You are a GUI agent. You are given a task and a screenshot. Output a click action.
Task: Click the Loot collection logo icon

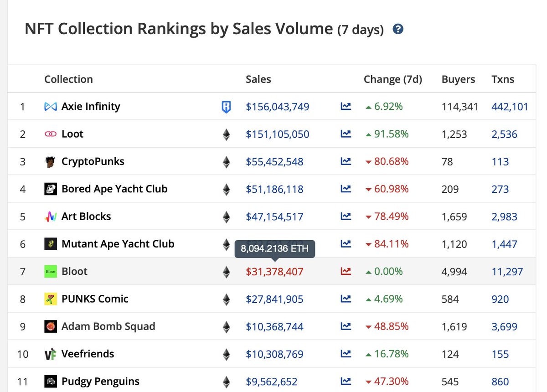click(x=51, y=134)
